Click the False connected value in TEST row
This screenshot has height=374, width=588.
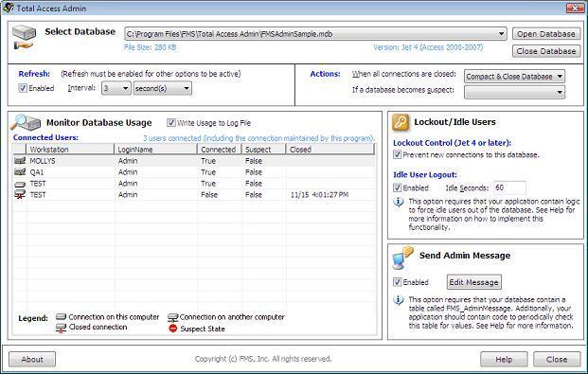[x=209, y=194]
